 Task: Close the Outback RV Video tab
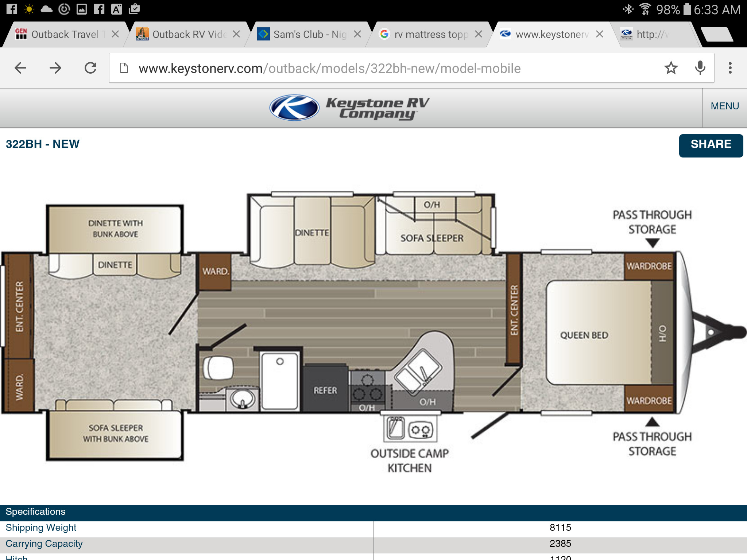click(x=236, y=34)
